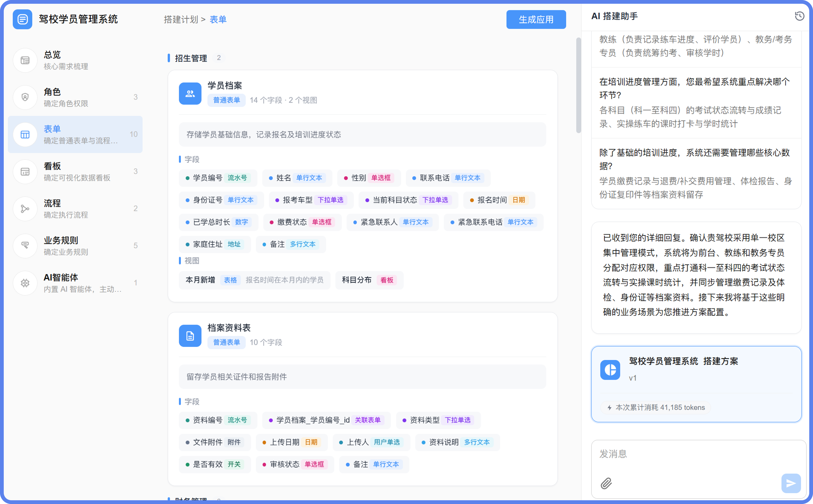Image resolution: width=813 pixels, height=504 pixels.
Task: Open the 驾校学员管理系统 搭建方案 v1 card
Action: (x=696, y=384)
